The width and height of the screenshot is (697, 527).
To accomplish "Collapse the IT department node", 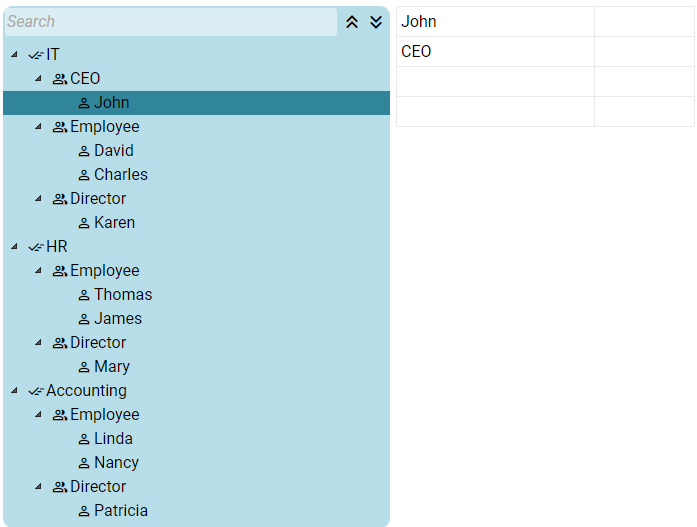I will coord(14,54).
